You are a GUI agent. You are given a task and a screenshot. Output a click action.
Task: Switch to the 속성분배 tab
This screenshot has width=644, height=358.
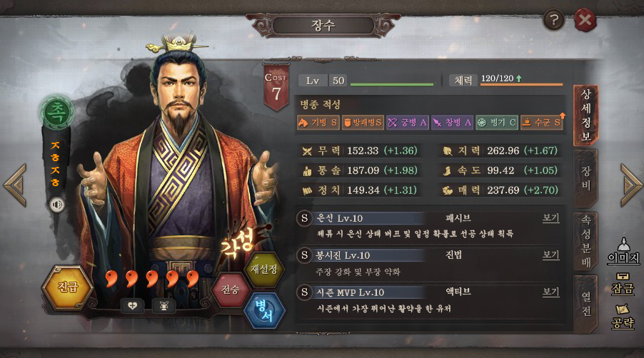pyautogui.click(x=585, y=241)
